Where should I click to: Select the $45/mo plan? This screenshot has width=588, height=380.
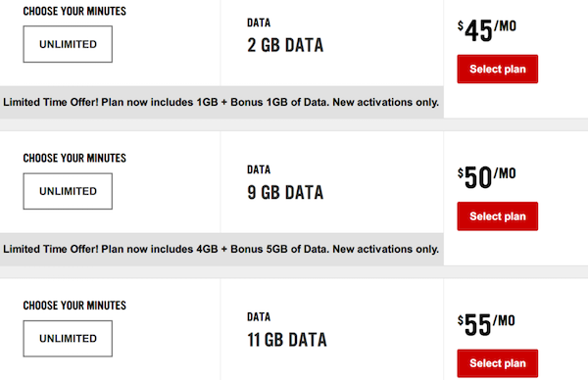point(497,69)
